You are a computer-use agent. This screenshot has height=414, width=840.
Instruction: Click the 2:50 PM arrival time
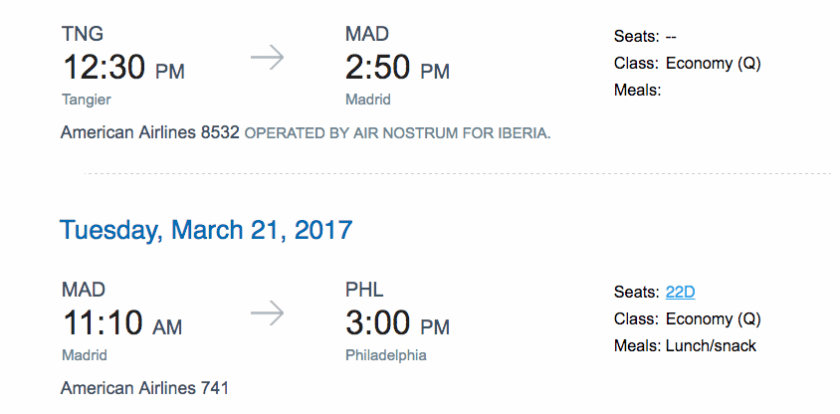coord(397,68)
